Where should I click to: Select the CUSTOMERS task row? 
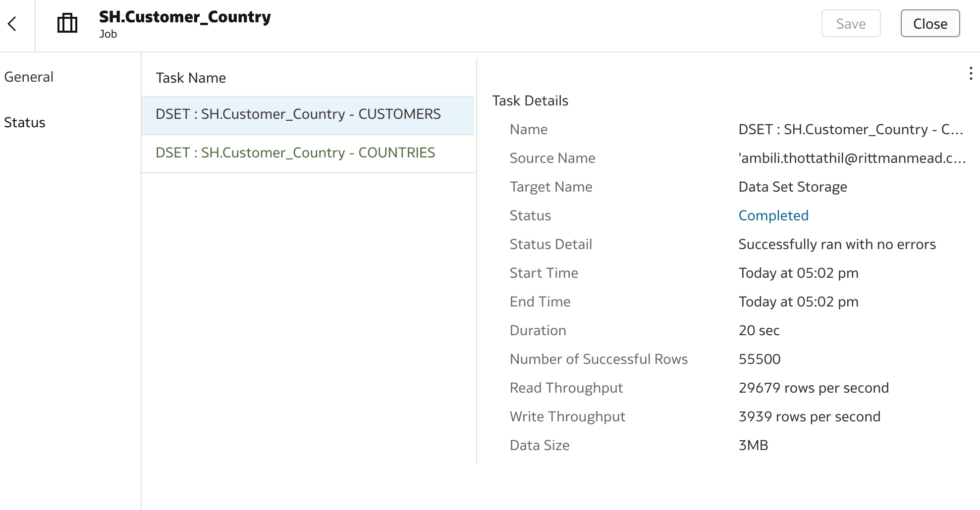click(x=308, y=115)
